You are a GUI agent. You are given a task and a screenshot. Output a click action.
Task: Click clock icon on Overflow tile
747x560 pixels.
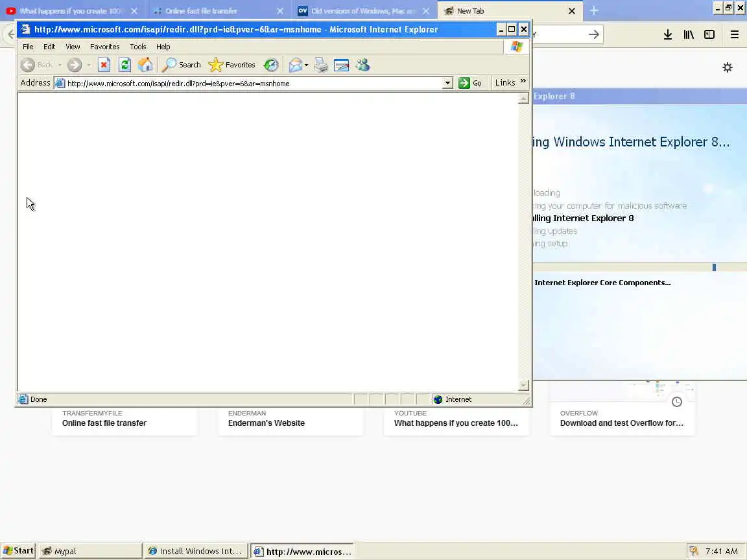(677, 402)
